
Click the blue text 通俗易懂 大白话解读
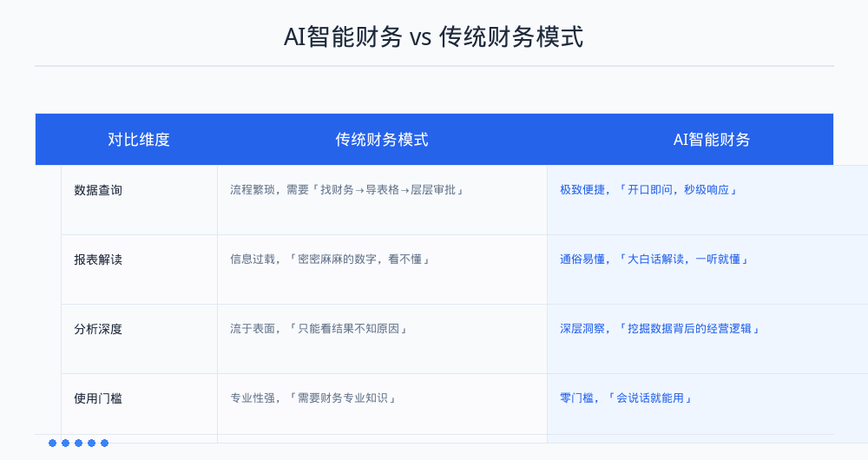[x=654, y=260]
